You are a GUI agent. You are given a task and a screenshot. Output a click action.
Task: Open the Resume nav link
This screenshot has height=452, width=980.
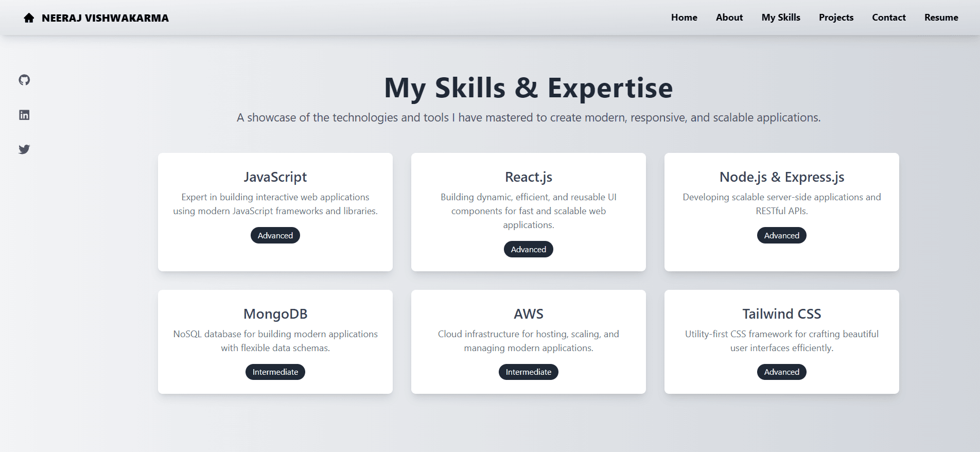[941, 18]
